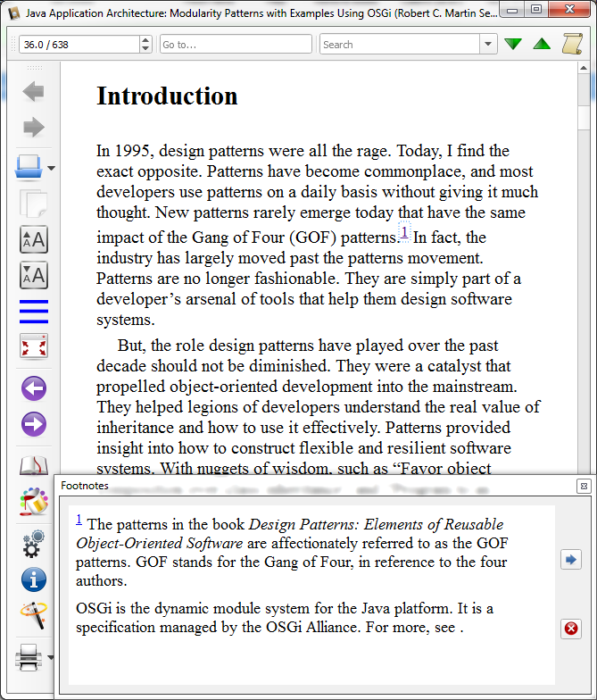Find next with green down arrow
Screen dimensions: 597x700
click(x=513, y=44)
